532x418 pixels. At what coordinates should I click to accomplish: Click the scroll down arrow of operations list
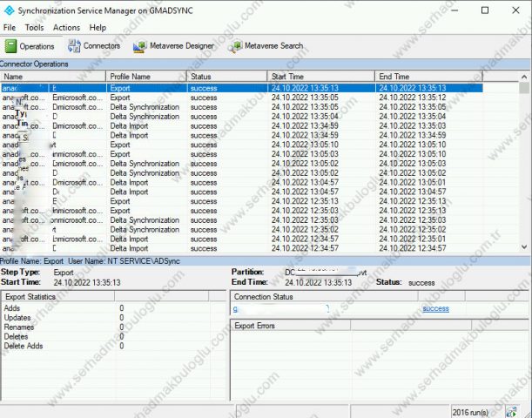coord(524,247)
